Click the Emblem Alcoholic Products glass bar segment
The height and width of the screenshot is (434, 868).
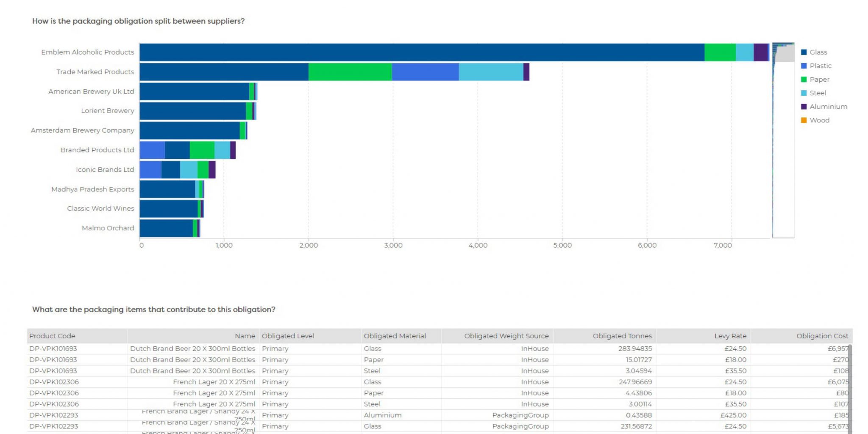424,52
